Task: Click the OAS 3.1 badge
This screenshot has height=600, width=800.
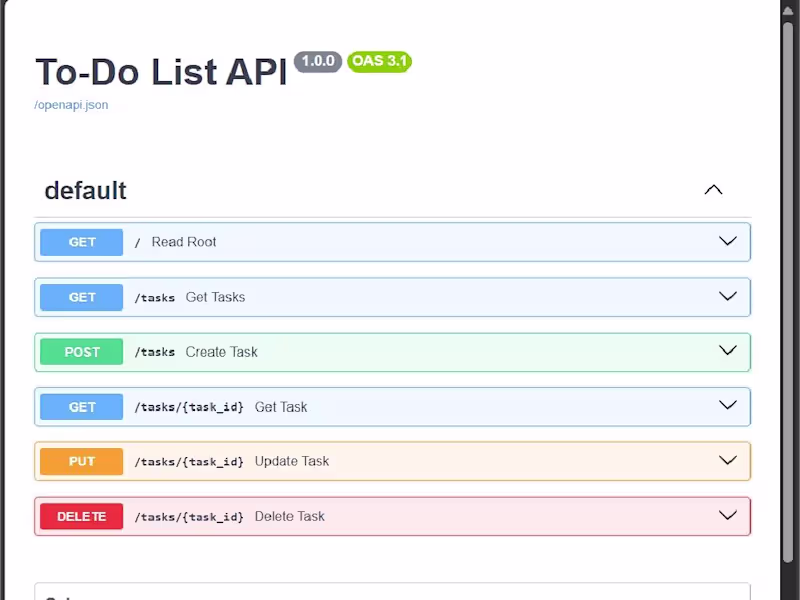Action: (x=379, y=61)
